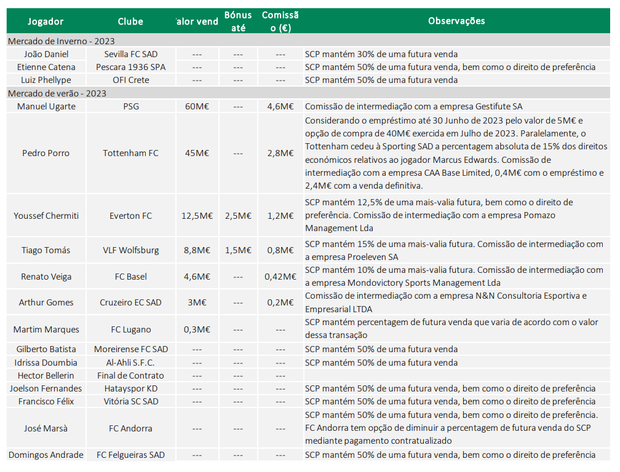The width and height of the screenshot is (620, 472).
Task: Select the Martim Marques player cell
Action: pos(48,329)
